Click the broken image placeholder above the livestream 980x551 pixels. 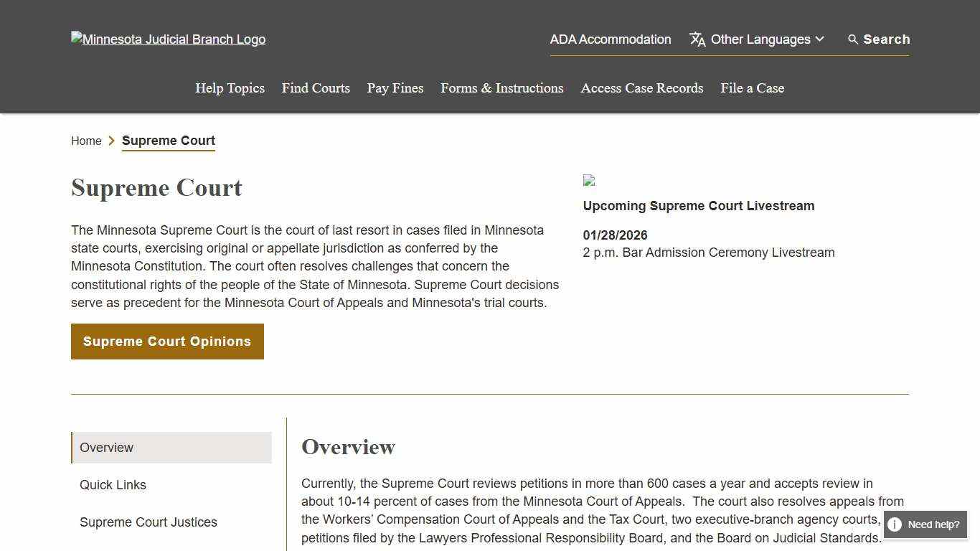click(589, 180)
